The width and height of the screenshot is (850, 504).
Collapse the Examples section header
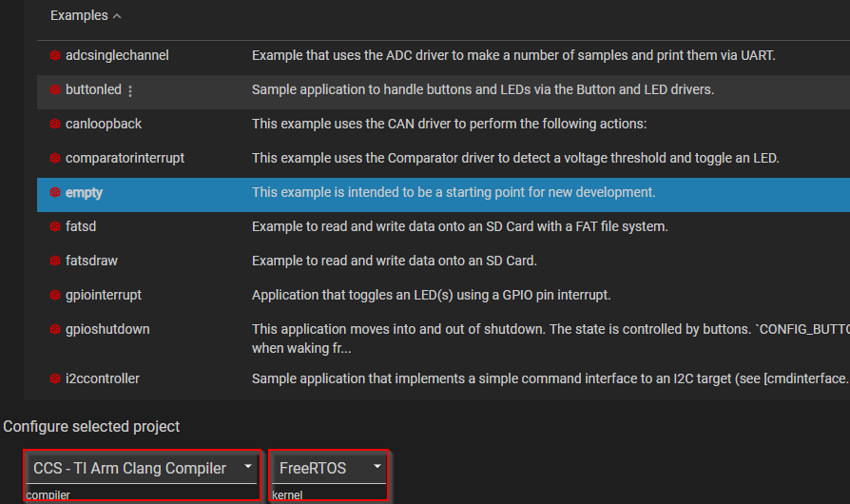click(86, 16)
